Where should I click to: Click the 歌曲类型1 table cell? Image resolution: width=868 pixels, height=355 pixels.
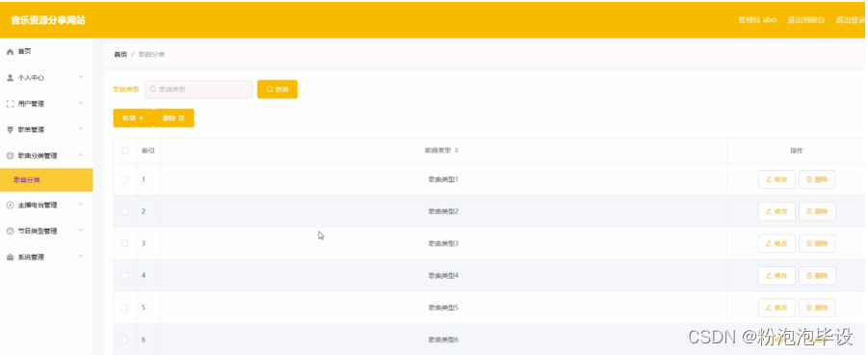point(443,179)
